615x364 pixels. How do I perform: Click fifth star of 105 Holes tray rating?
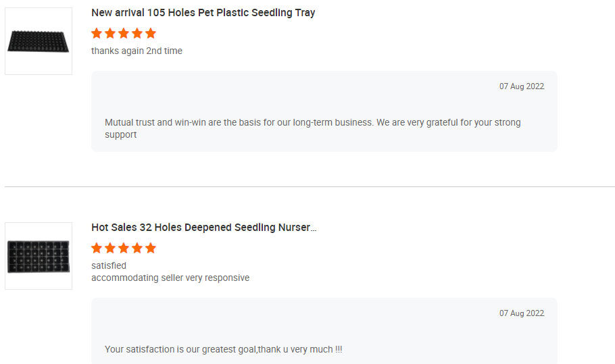[x=151, y=33]
